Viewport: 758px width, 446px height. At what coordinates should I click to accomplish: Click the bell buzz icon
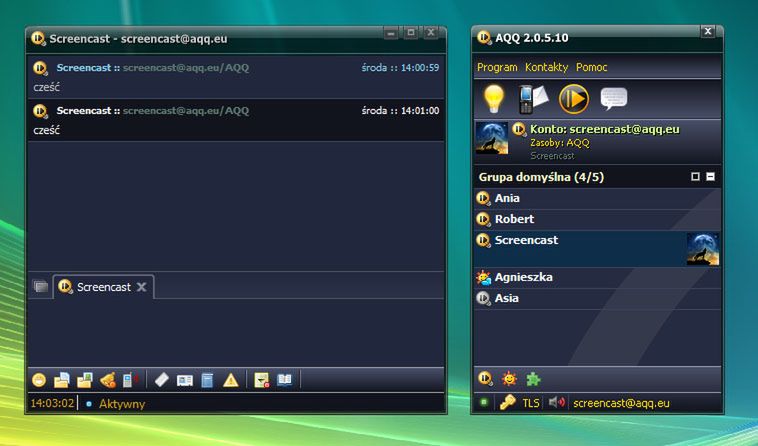coord(108,380)
